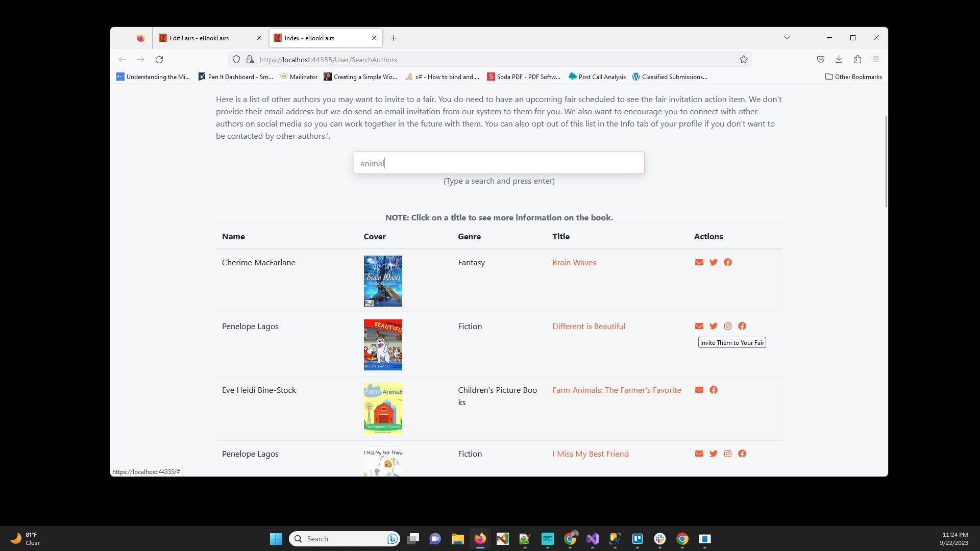This screenshot has width=980, height=551.
Task: Click the Farm Animals: The Farmer's Favorite link
Action: (616, 390)
